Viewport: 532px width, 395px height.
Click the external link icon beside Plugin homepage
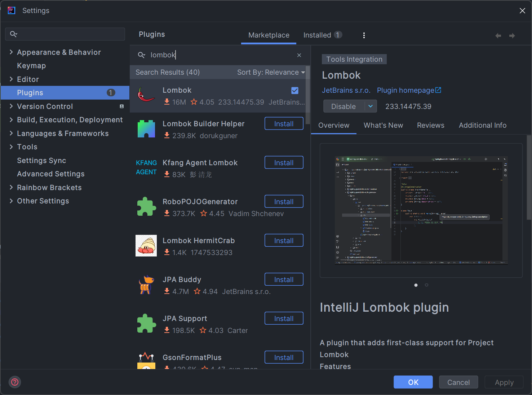point(438,90)
